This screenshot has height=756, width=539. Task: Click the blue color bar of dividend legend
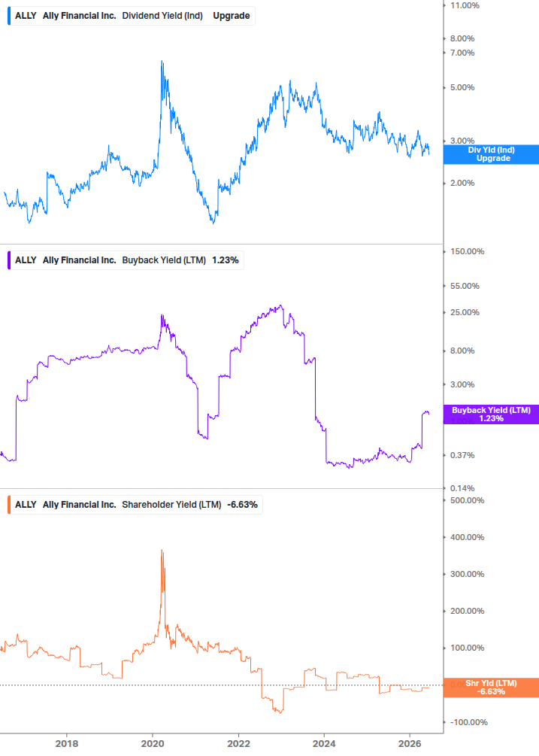(x=9, y=16)
